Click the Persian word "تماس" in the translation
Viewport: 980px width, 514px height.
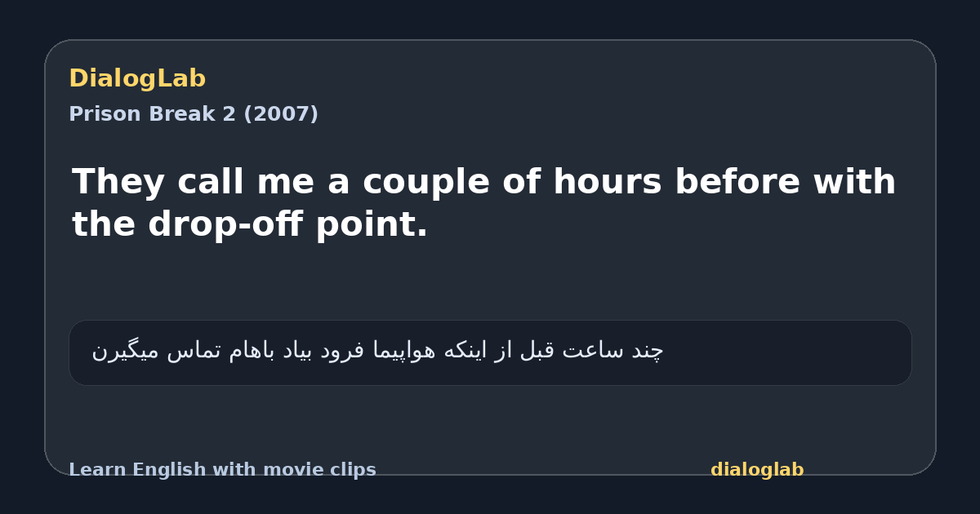(183, 352)
